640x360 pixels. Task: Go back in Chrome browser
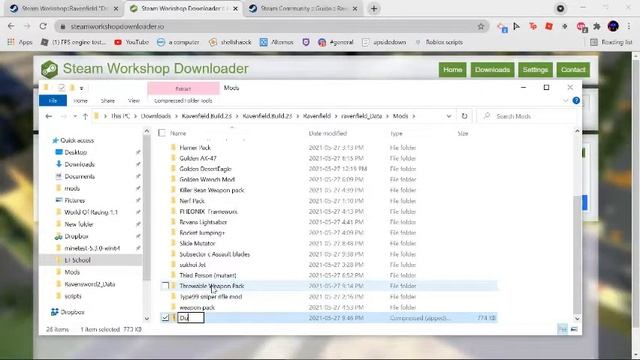point(11,26)
